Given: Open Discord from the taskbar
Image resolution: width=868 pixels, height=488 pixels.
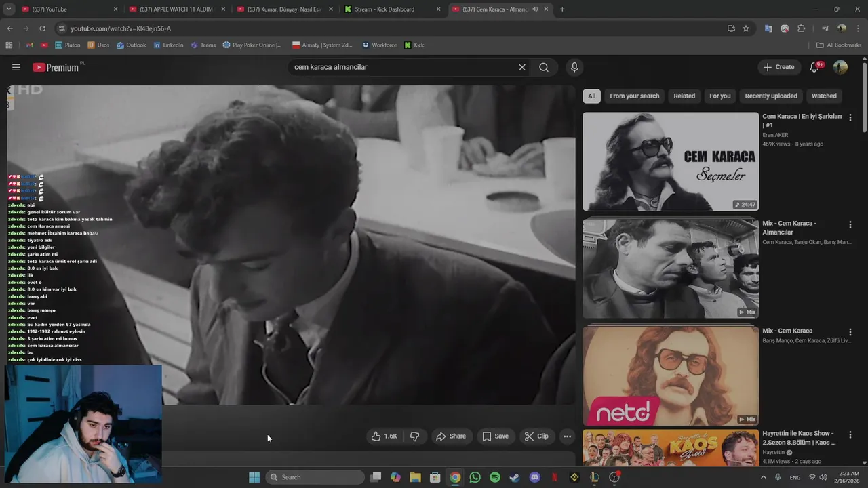Looking at the screenshot, I should point(534,477).
